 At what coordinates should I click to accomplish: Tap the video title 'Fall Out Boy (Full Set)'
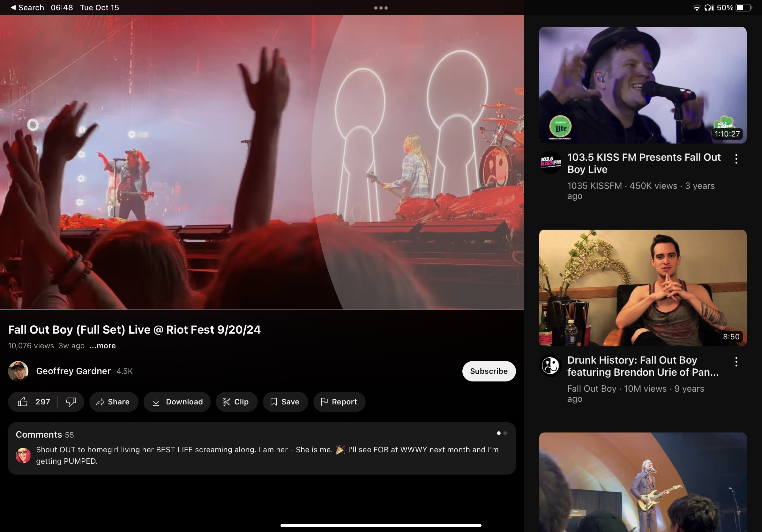tap(134, 330)
